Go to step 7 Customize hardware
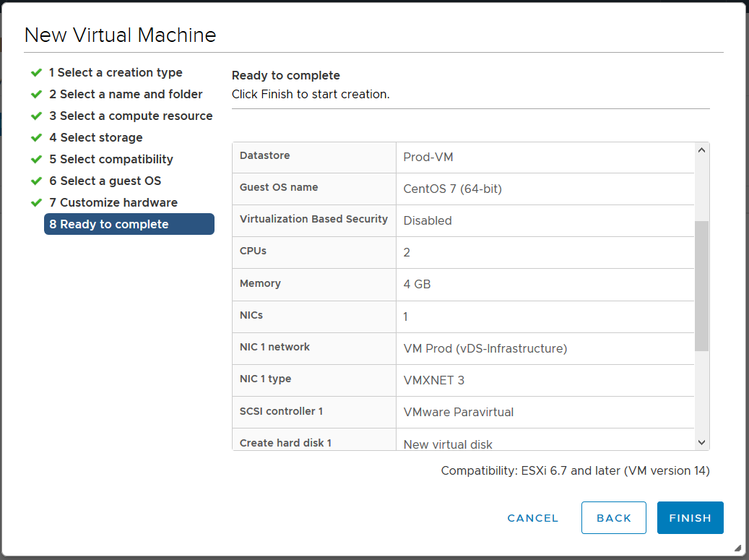The width and height of the screenshot is (749, 560). click(x=113, y=202)
